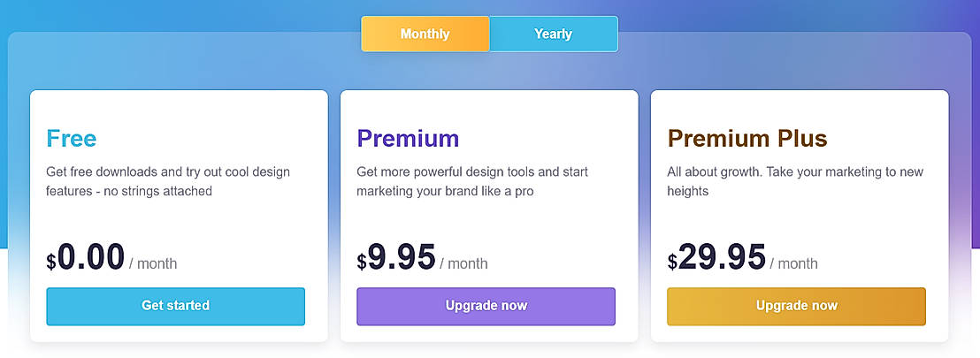Click the $9.95 price amount
Viewport: 980px width, 358px height.
[402, 257]
